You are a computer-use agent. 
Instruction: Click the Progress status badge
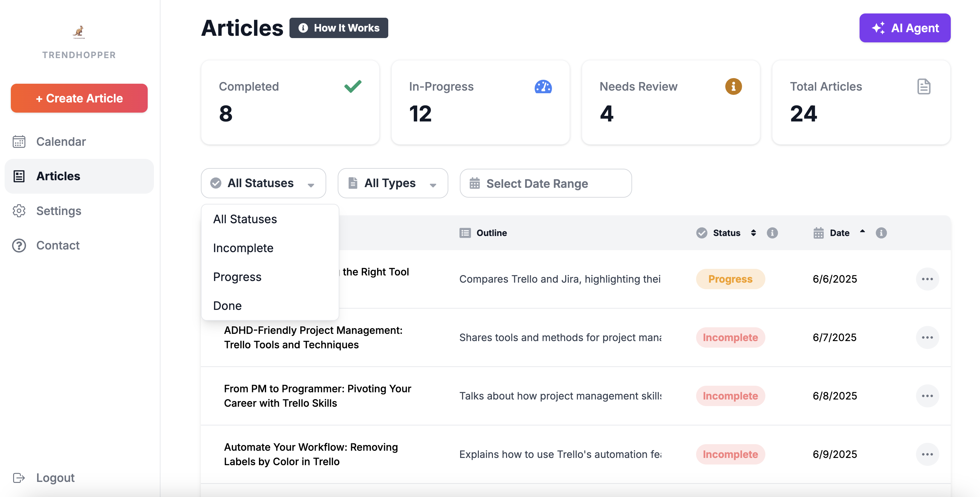(730, 279)
